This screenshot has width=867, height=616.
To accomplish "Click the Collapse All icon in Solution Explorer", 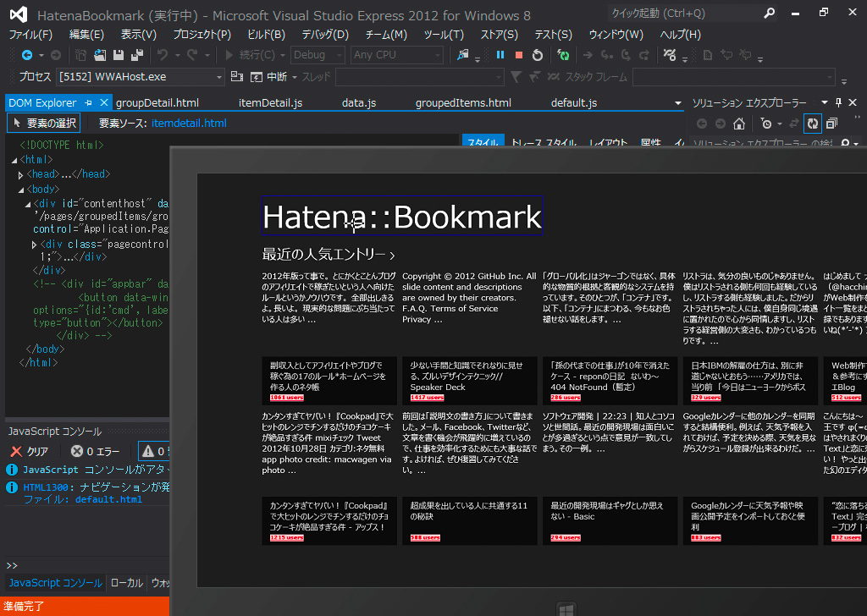I will click(x=831, y=124).
